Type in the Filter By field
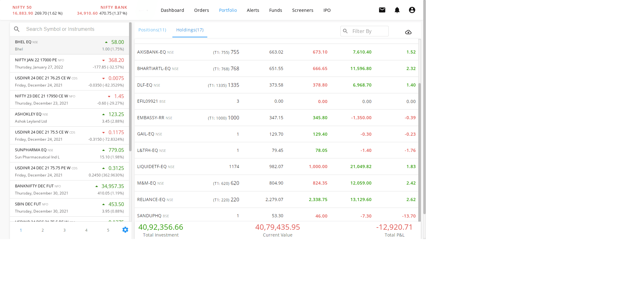Image resolution: width=644 pixels, height=305 pixels. pyautogui.click(x=369, y=31)
